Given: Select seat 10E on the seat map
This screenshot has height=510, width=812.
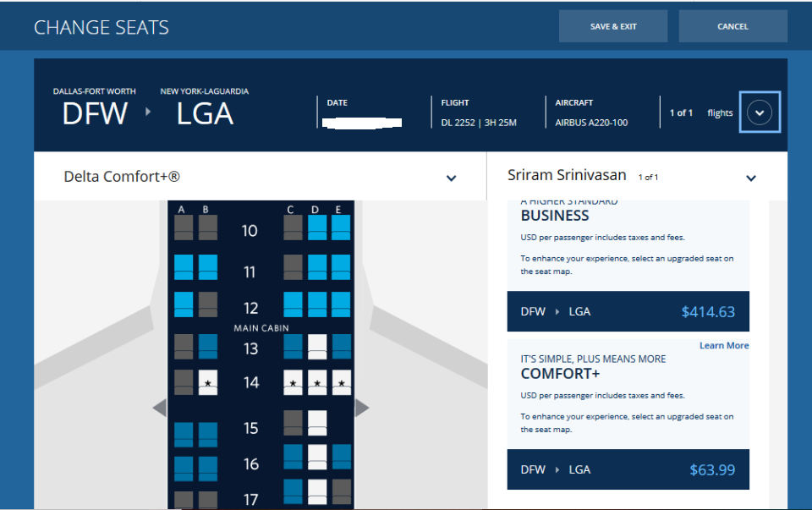Looking at the screenshot, I should pos(341,228).
